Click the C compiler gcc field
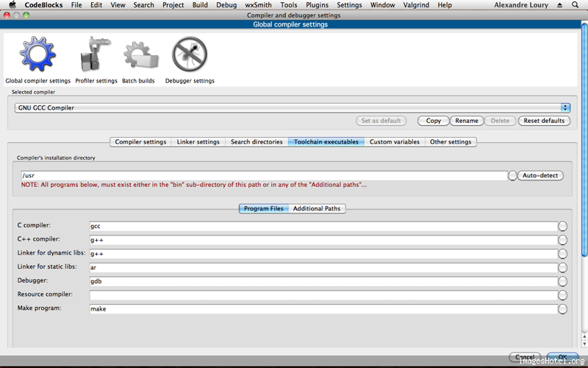 point(323,226)
